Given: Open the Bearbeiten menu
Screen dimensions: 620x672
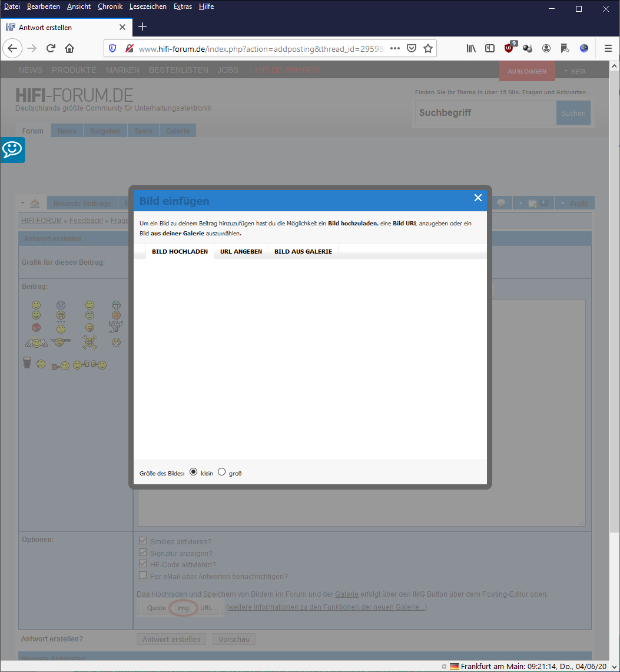Looking at the screenshot, I should tap(44, 6).
